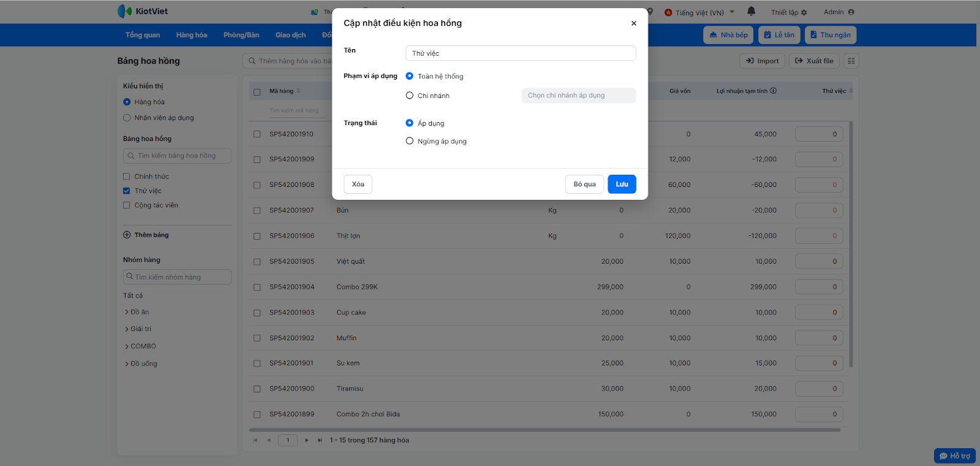The image size is (980, 466).
Task: Open the column display options icon
Action: point(851,61)
